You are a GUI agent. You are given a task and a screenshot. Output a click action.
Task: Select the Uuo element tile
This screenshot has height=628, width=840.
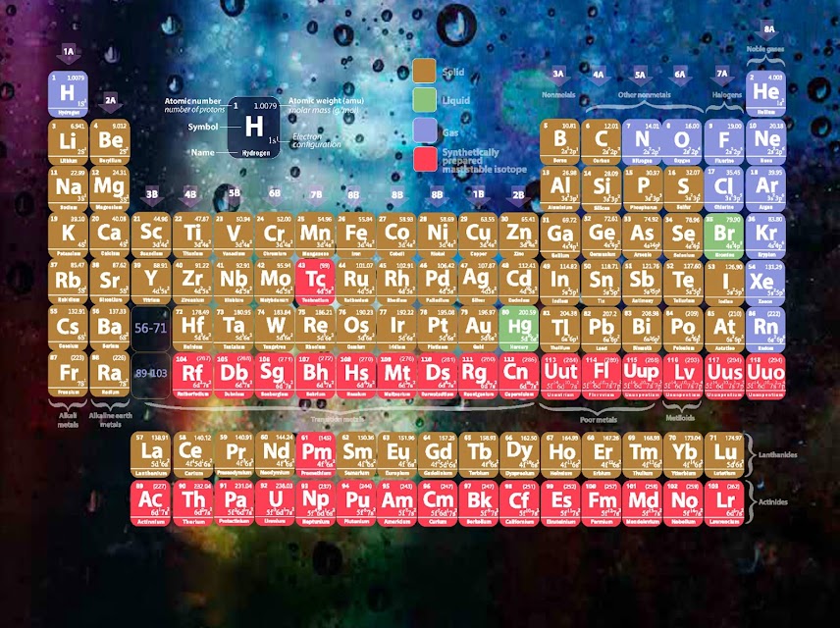(x=766, y=376)
